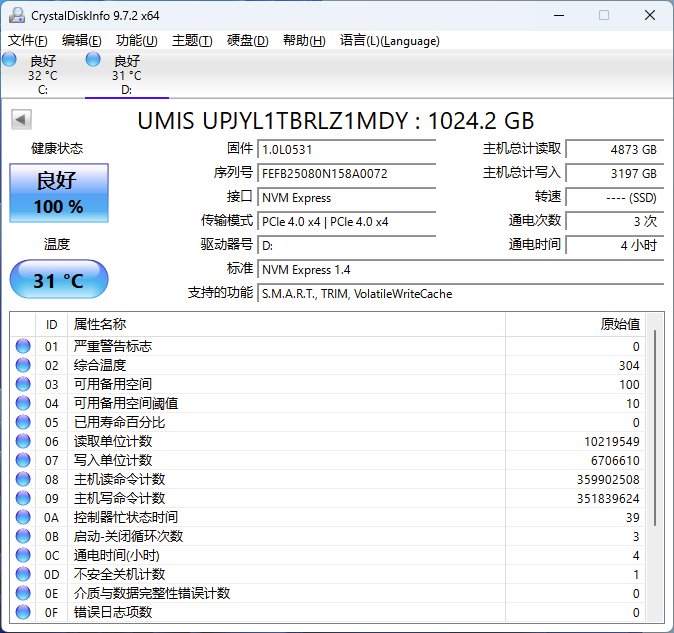Click status orb for 错误日志项数 row
This screenshot has height=633, width=674.
pyautogui.click(x=23, y=612)
